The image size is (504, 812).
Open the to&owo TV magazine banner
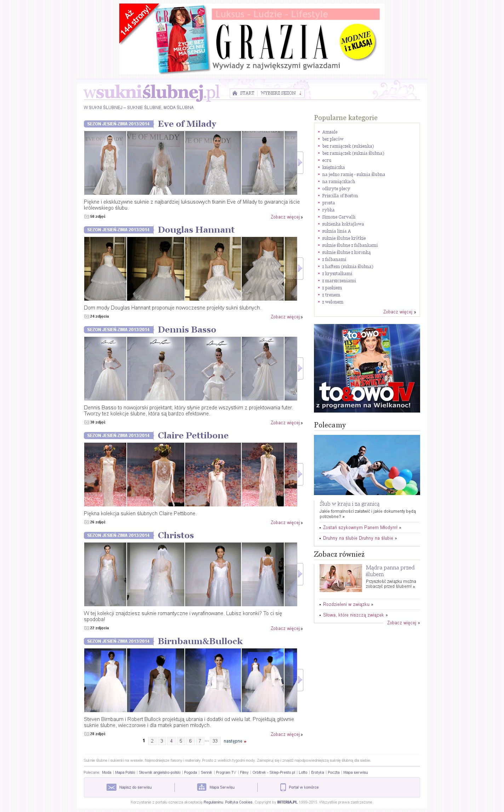[367, 368]
